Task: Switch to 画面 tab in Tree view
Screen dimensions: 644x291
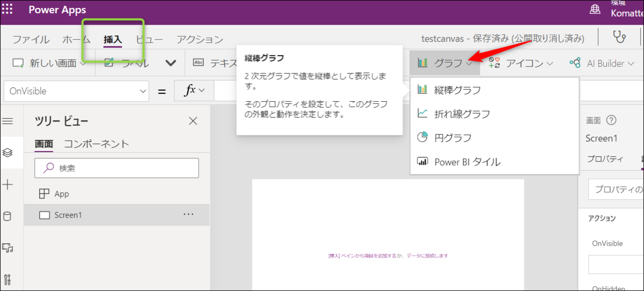Action: [44, 144]
